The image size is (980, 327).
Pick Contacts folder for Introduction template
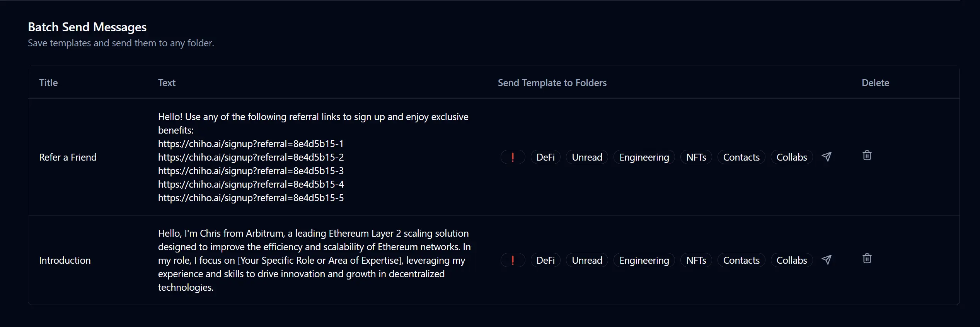point(741,260)
